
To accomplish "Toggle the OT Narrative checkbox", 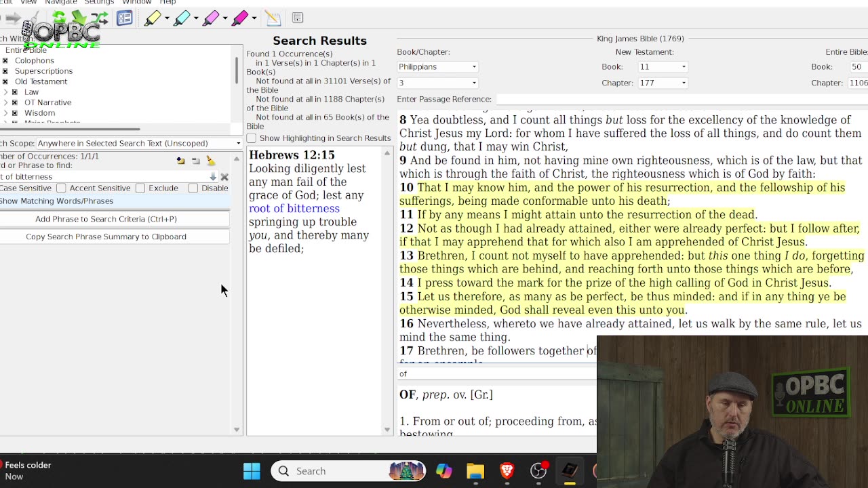I will (x=15, y=102).
